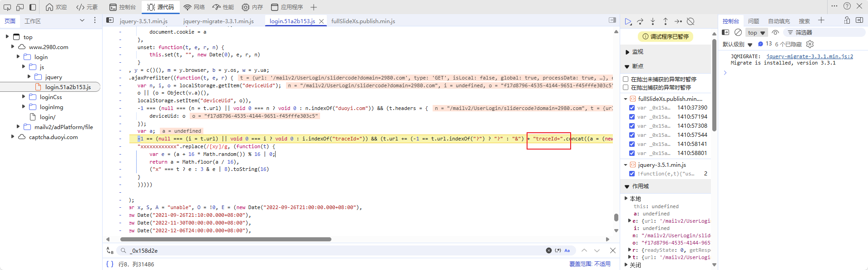Expand quick view panel upward icon
This screenshot has width=868, height=270.
click(x=847, y=20)
